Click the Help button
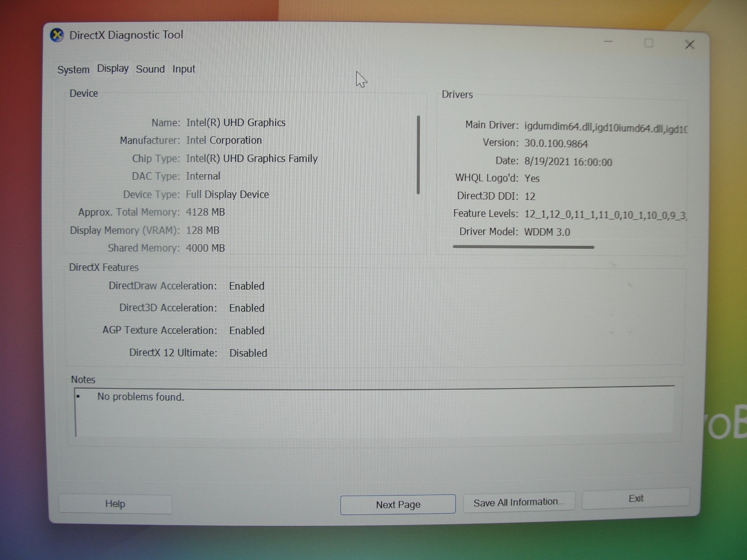The width and height of the screenshot is (747, 560). [x=115, y=504]
